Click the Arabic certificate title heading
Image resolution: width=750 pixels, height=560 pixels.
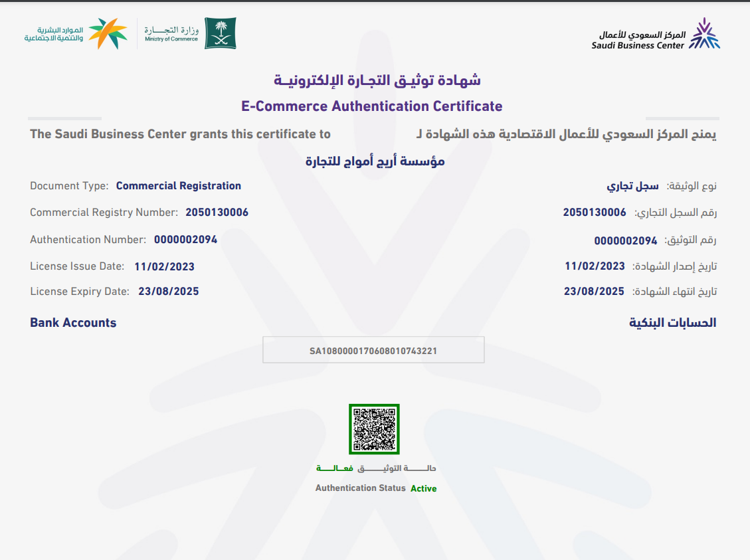(377, 81)
